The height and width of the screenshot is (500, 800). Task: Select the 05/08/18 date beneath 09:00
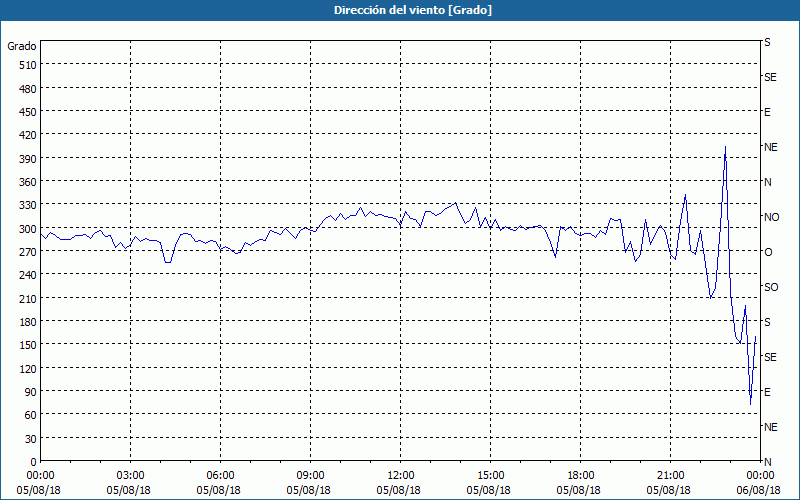coord(309,490)
